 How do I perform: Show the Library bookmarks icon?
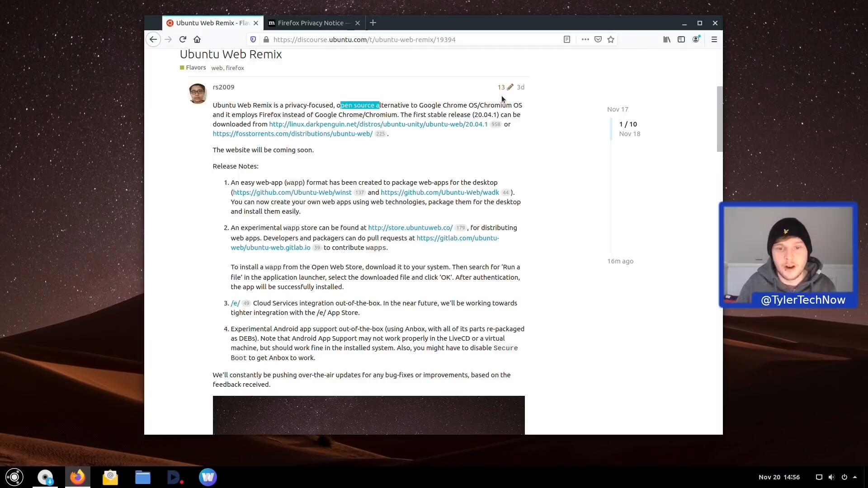point(667,39)
